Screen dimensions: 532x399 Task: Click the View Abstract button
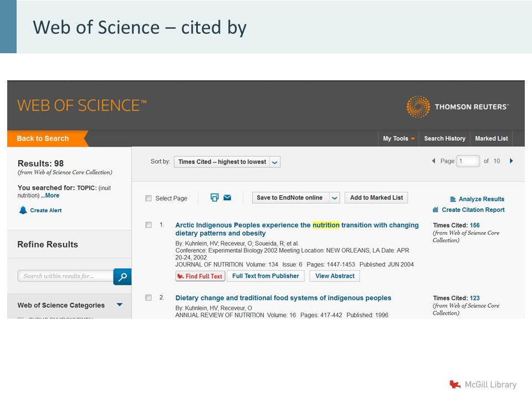pos(335,276)
